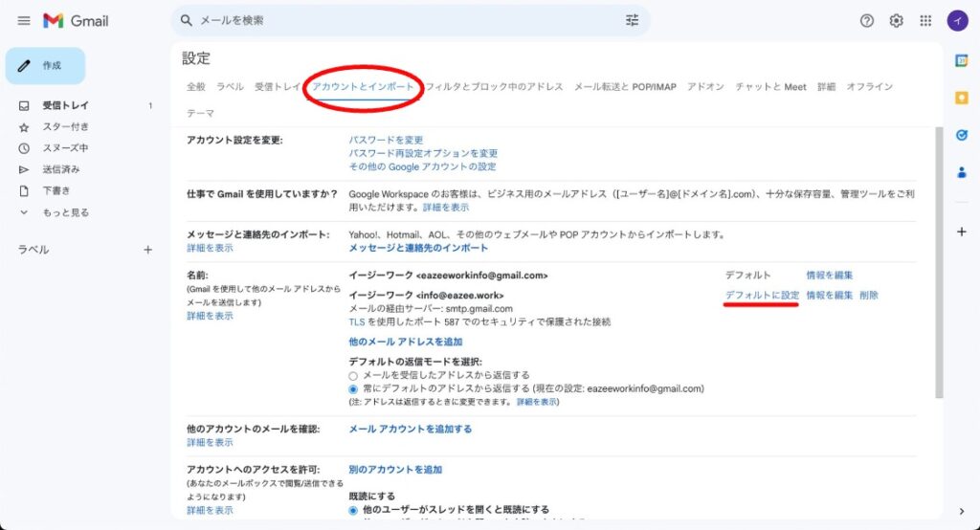The image size is (980, 530).
Task: Click 詳細を表示 under 他のアカウントのメールを確認
Action: click(210, 443)
